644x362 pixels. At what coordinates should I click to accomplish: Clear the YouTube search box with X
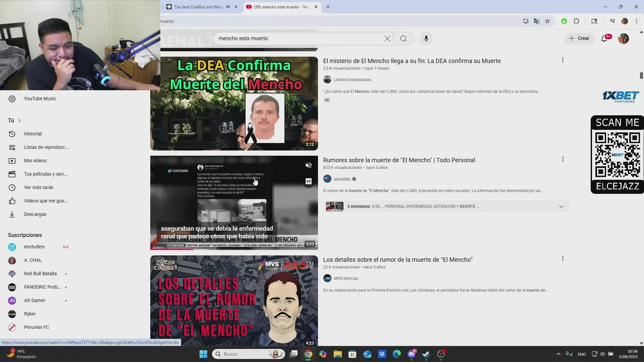point(387,38)
